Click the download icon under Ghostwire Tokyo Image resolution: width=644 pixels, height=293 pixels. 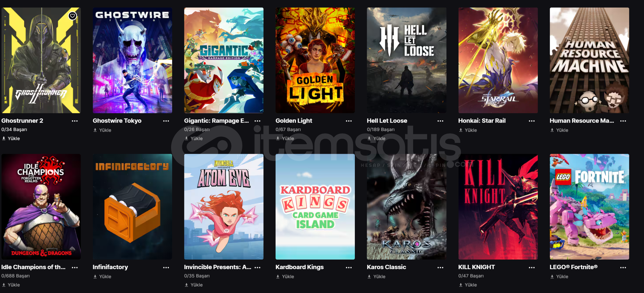point(95,130)
